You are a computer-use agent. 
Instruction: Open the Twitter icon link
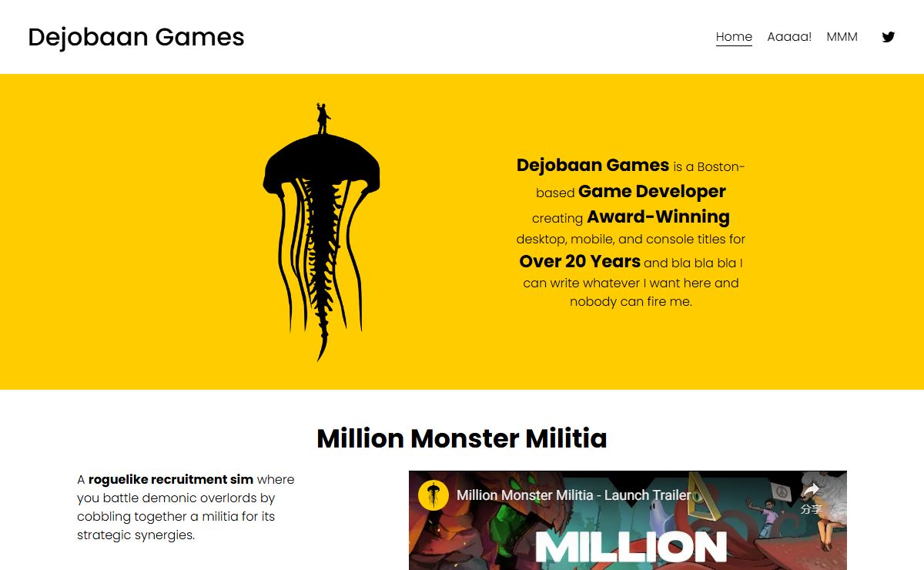point(888,37)
